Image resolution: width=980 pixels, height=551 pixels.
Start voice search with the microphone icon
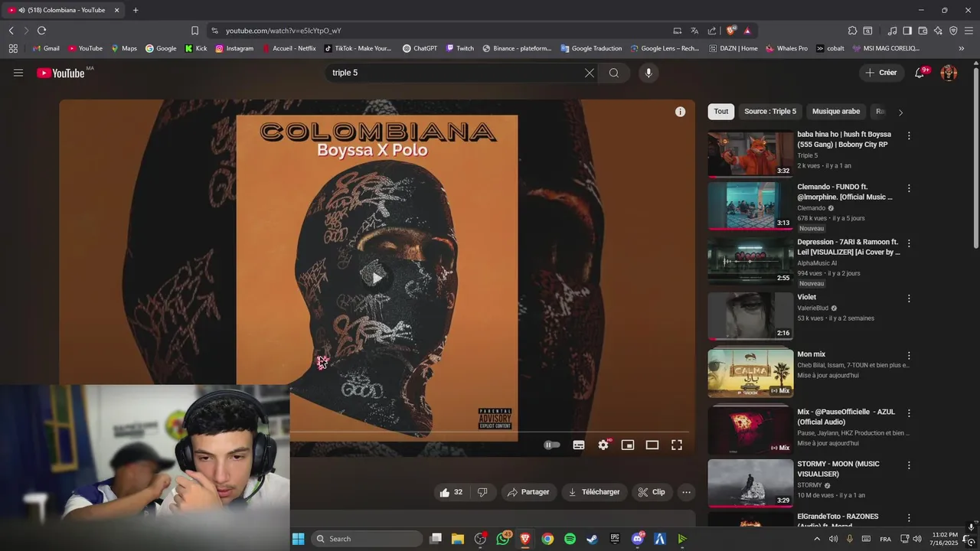pyautogui.click(x=648, y=73)
